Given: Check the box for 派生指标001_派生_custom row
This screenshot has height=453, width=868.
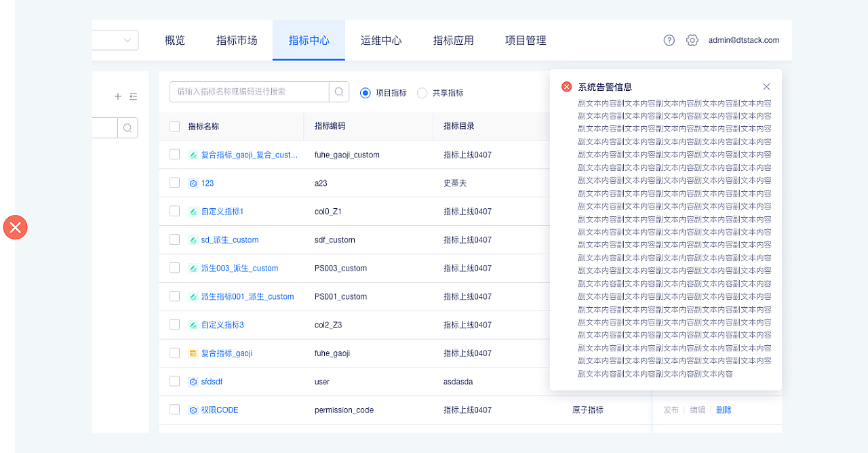Looking at the screenshot, I should [175, 296].
